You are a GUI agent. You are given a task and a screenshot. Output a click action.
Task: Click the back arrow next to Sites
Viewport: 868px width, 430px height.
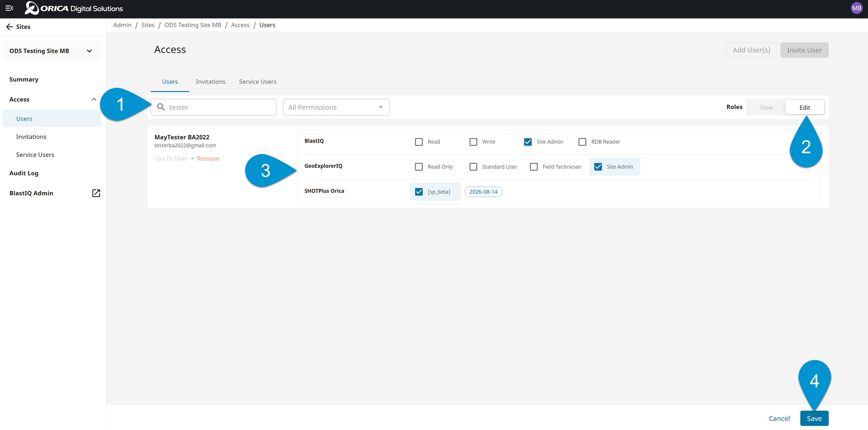point(9,27)
